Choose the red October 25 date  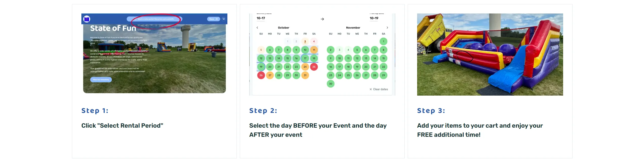pyautogui.click(x=314, y=67)
